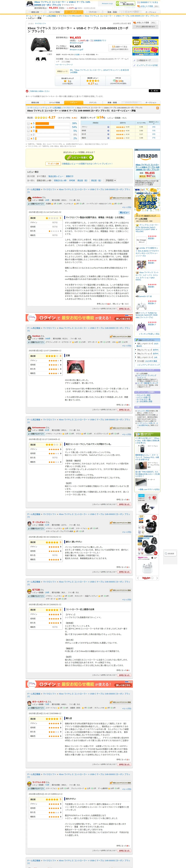This screenshot has height=868, width=186.
Task: Click the プレゼント企画 button
Action: point(53,164)
